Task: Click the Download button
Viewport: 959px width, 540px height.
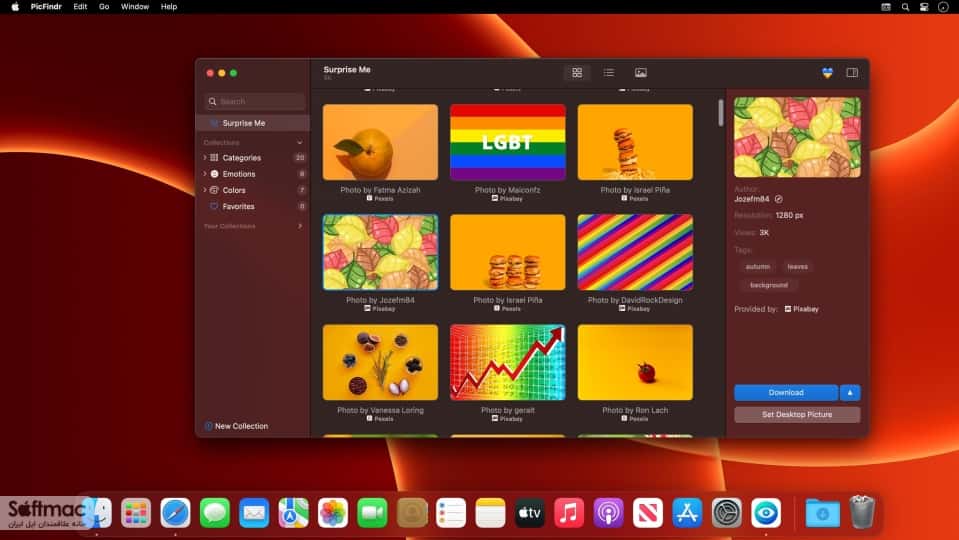Action: point(786,393)
